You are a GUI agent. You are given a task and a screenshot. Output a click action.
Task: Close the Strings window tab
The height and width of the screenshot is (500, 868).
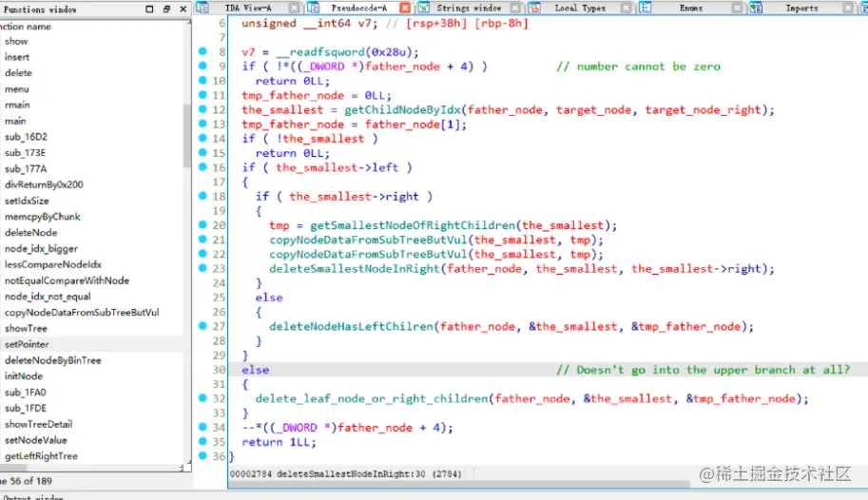[x=515, y=8]
